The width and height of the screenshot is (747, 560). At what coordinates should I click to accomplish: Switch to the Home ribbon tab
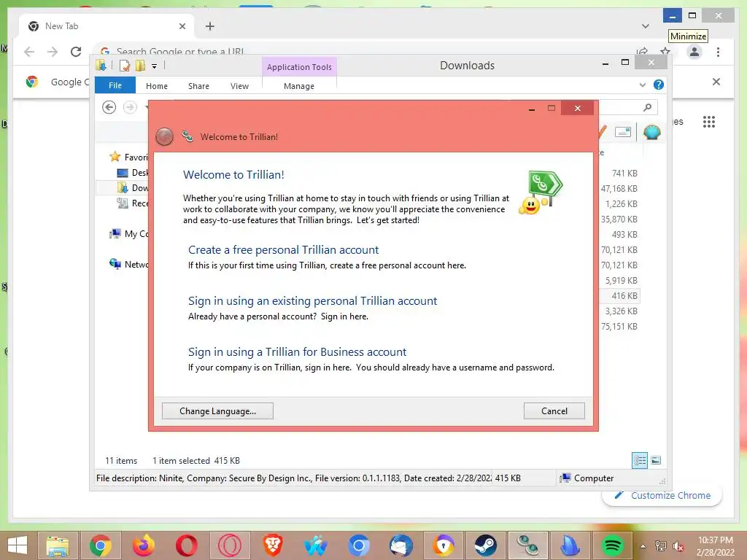[157, 86]
